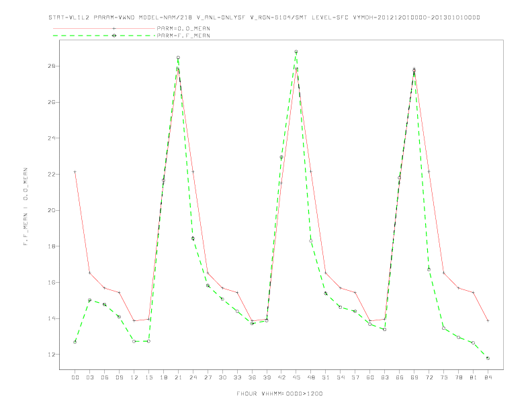Image resolution: width=532 pixels, height=411 pixels.
Task: Click the x-axis forecast hour label 06
Action: (105, 377)
